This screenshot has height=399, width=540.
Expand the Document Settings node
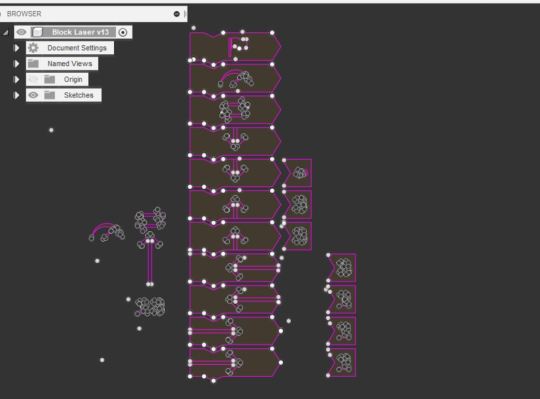click(x=16, y=48)
